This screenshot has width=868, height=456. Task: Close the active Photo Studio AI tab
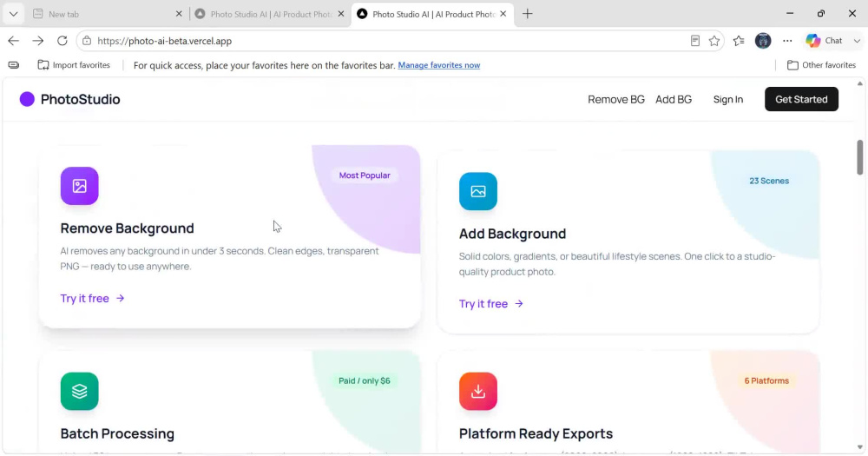(503, 14)
